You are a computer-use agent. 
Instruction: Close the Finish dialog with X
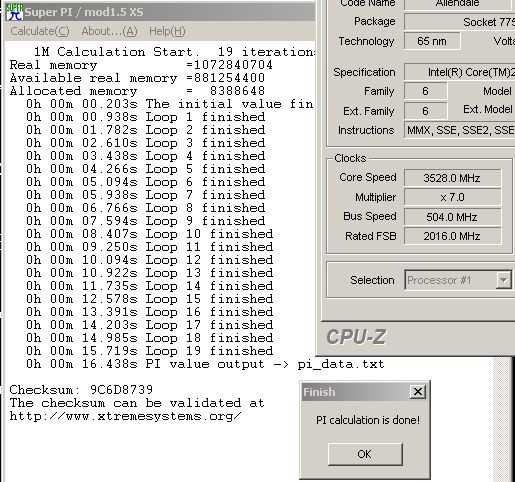tap(418, 392)
